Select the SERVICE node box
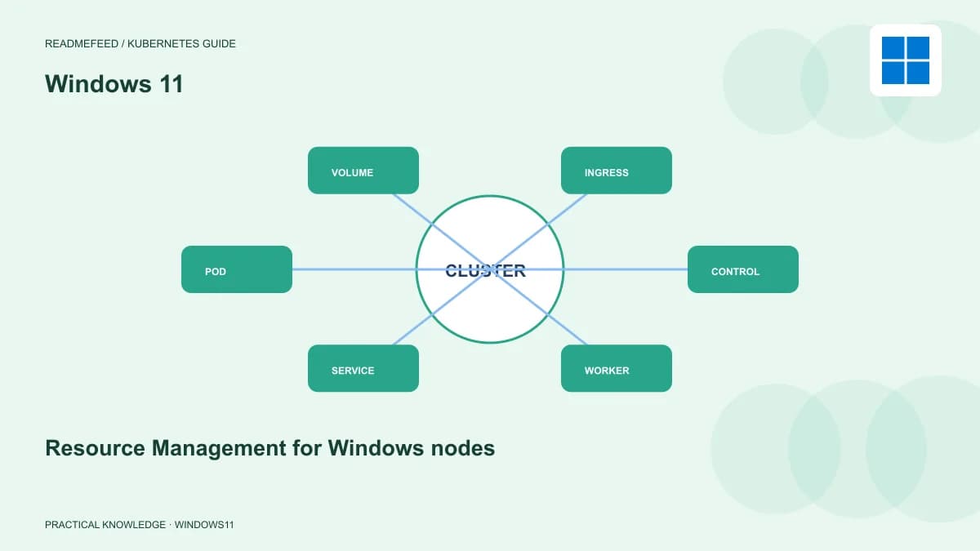980x551 pixels. pyautogui.click(x=363, y=368)
